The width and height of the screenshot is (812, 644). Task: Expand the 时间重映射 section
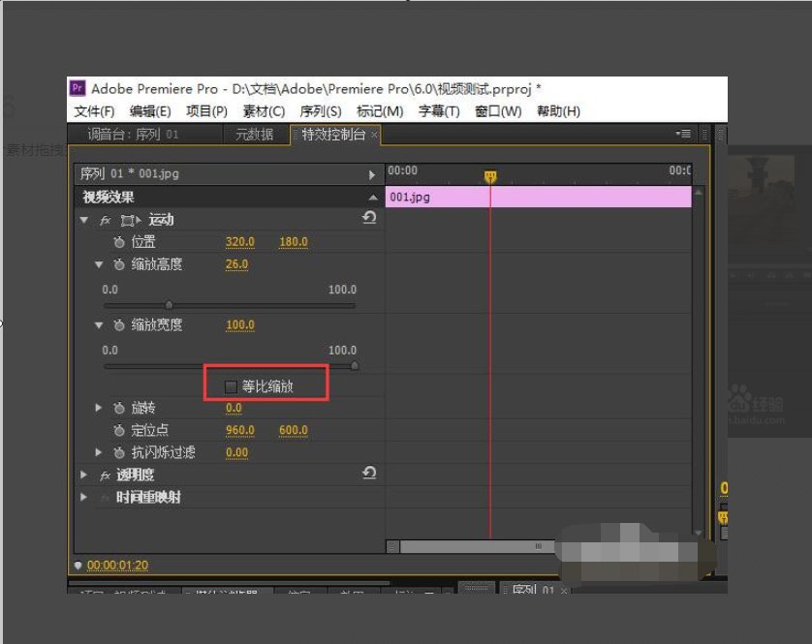(83, 497)
